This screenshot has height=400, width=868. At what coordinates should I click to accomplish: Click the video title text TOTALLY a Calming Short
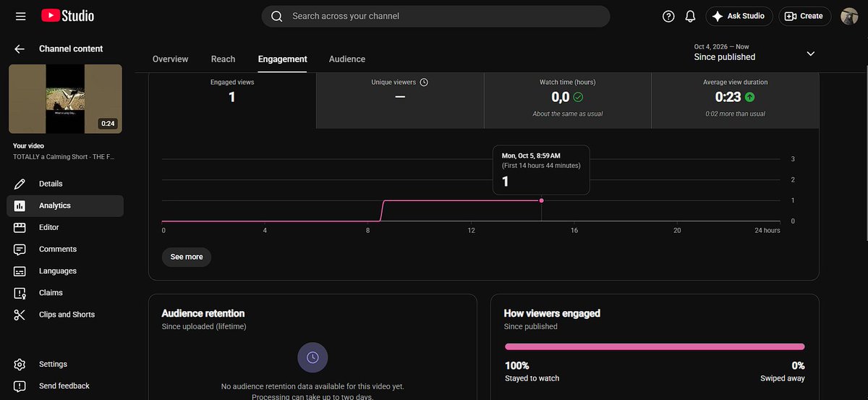point(64,157)
